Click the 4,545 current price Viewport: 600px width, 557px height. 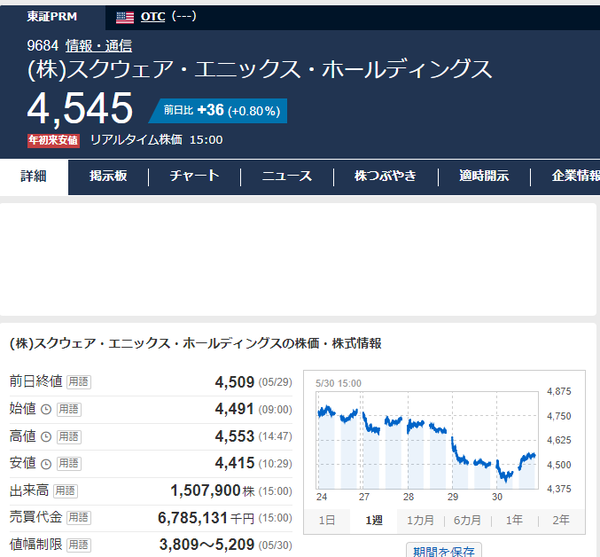click(x=80, y=109)
